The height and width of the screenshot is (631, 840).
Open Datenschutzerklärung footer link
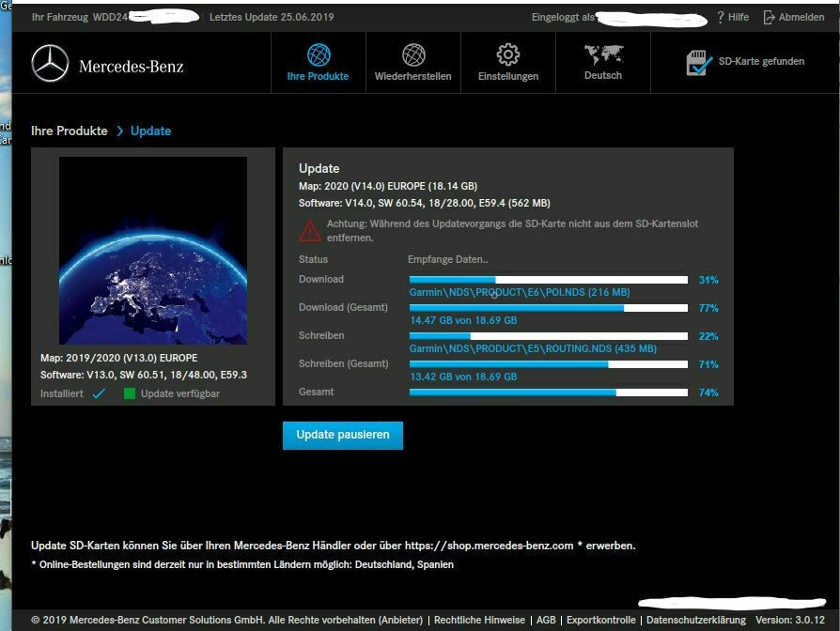(x=696, y=620)
